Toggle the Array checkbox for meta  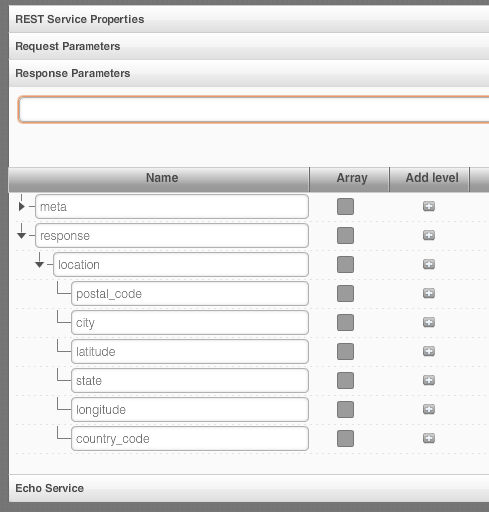[345, 207]
